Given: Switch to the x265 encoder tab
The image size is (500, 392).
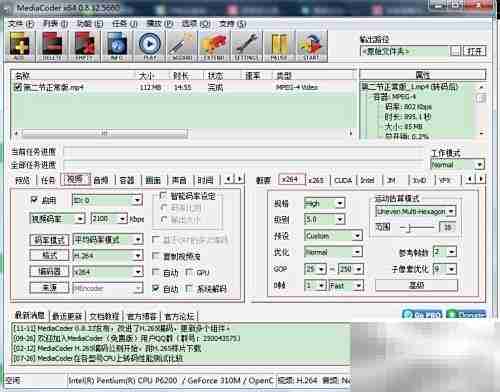Looking at the screenshot, I should point(316,180).
